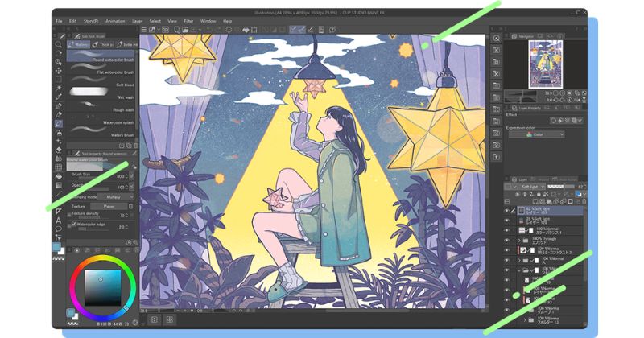Select the Pen tool
The image size is (644, 338).
click(x=58, y=106)
